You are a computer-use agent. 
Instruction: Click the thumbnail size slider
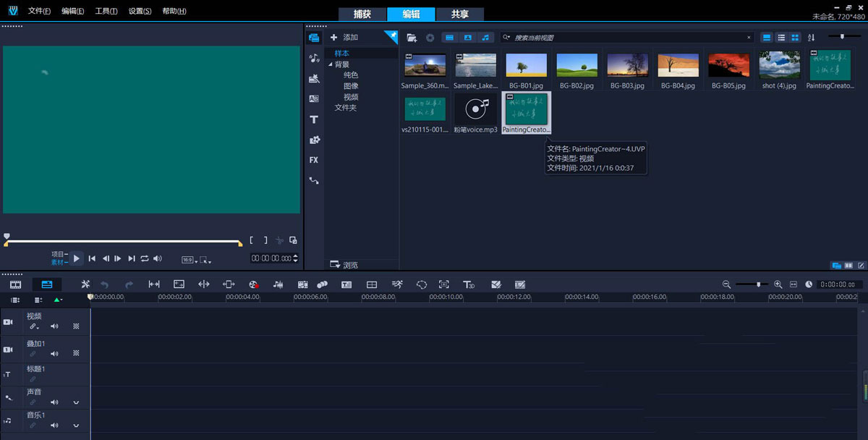[842, 36]
